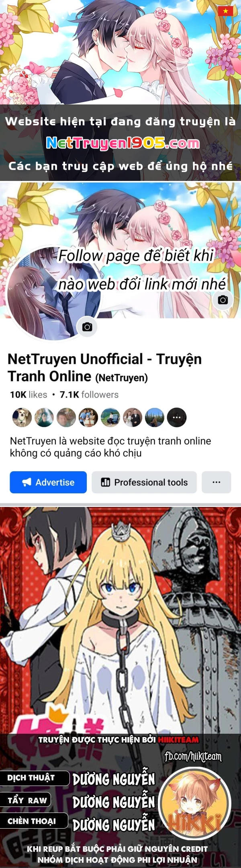This screenshot has width=241, height=868.
Task: Click the page title NetTruyen Unofficial
Action: pyautogui.click(x=76, y=359)
